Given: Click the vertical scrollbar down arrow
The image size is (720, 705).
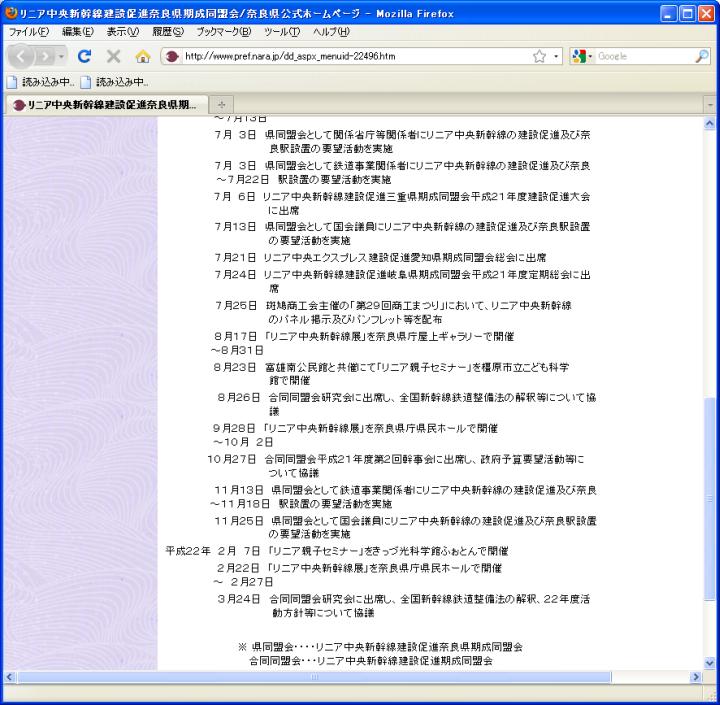Looking at the screenshot, I should pos(710,662).
